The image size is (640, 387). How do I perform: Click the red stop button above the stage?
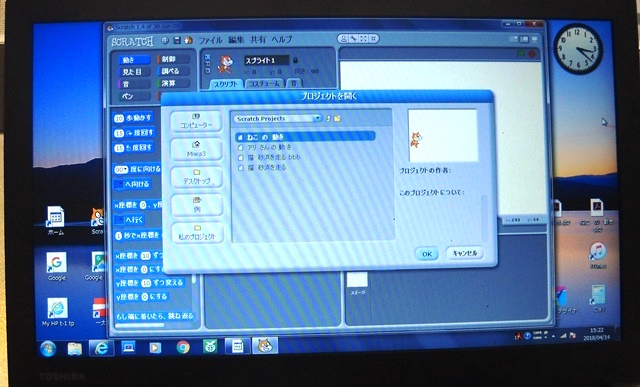pyautogui.click(x=532, y=53)
